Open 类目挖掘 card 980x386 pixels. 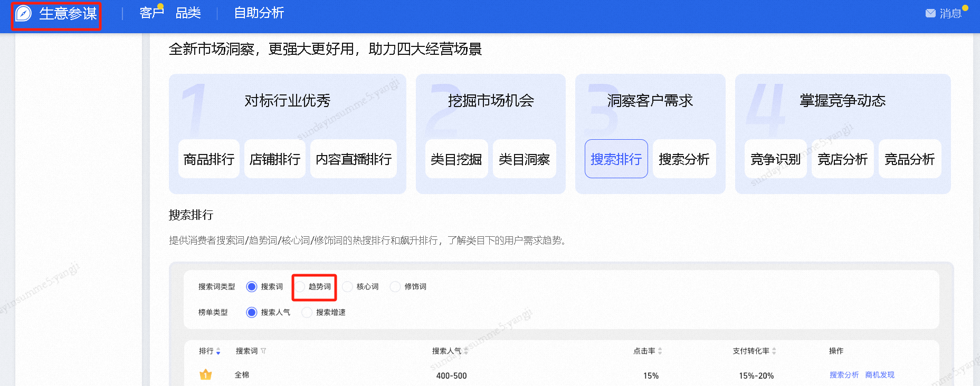click(x=456, y=159)
